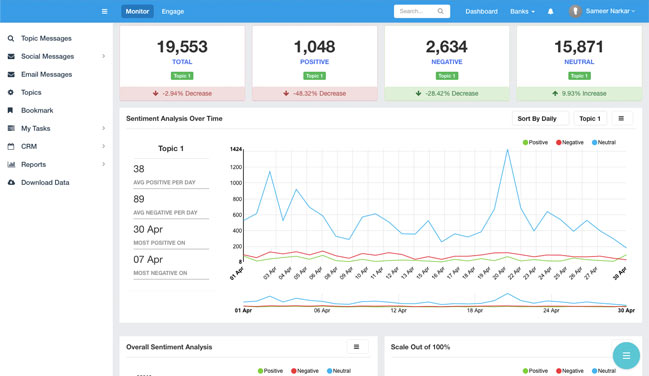The width and height of the screenshot is (649, 376).
Task: Switch to the Engage tab
Action: (173, 11)
